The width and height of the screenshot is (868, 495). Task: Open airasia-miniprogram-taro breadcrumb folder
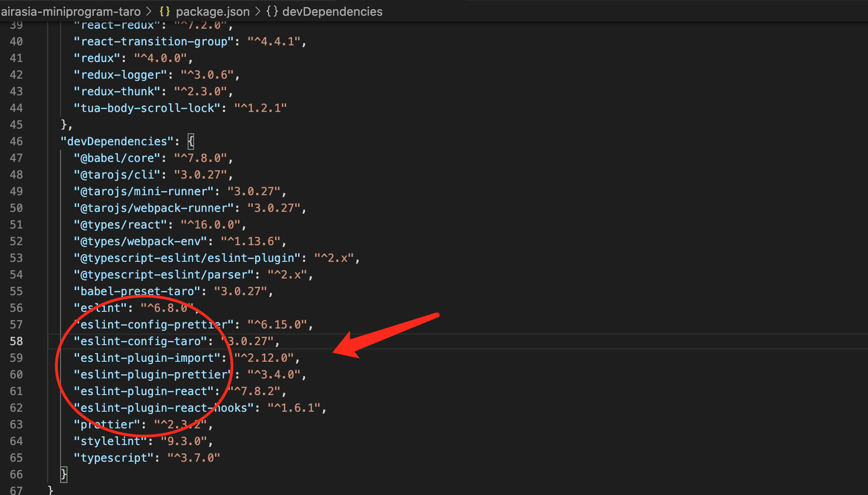point(71,12)
